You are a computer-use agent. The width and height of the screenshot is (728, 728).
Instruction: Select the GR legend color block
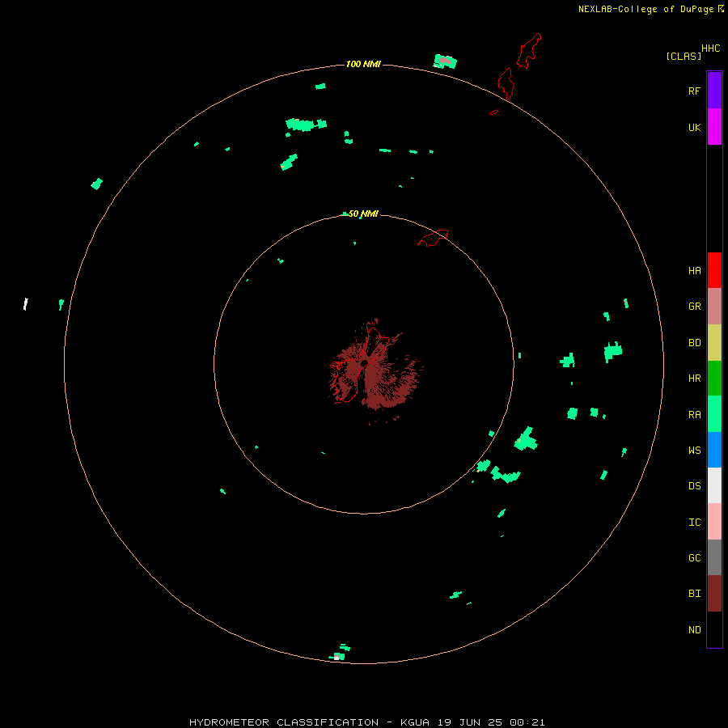pyautogui.click(x=714, y=307)
